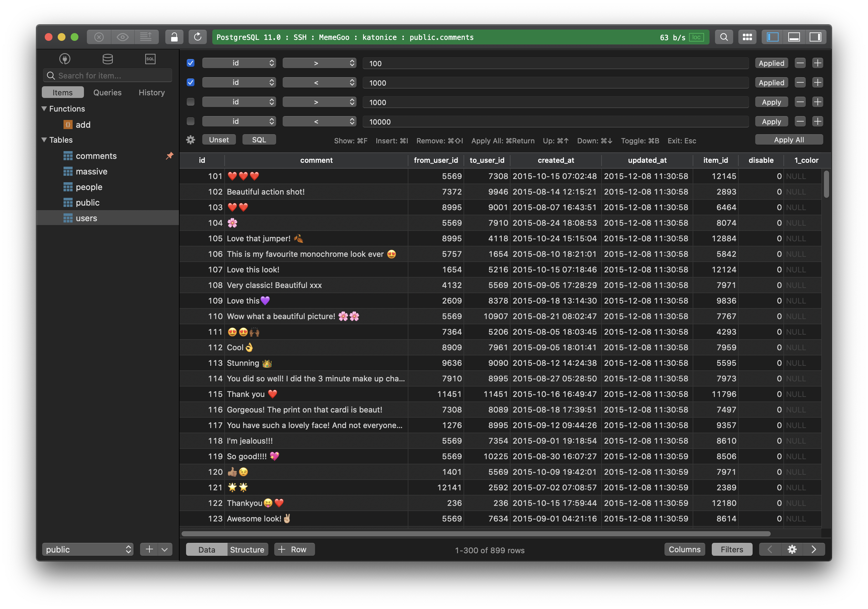Open search with the magnifier toolbar icon
This screenshot has width=868, height=609.
pos(724,37)
